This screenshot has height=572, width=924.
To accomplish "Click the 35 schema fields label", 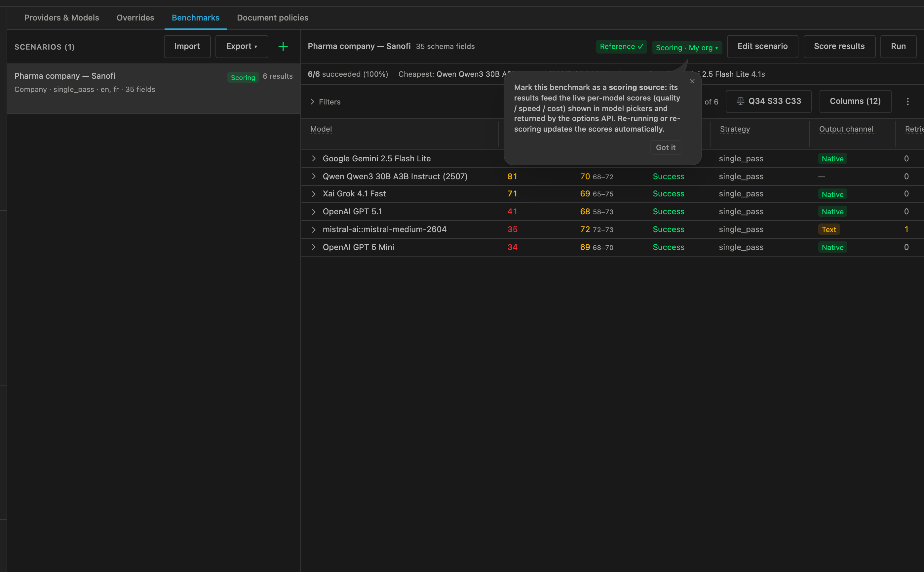I will coord(445,47).
